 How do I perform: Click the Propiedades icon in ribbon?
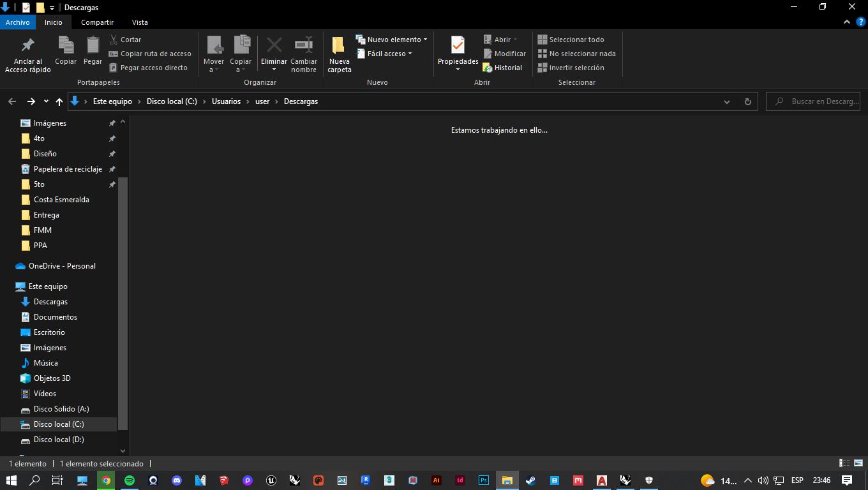pyautogui.click(x=458, y=45)
